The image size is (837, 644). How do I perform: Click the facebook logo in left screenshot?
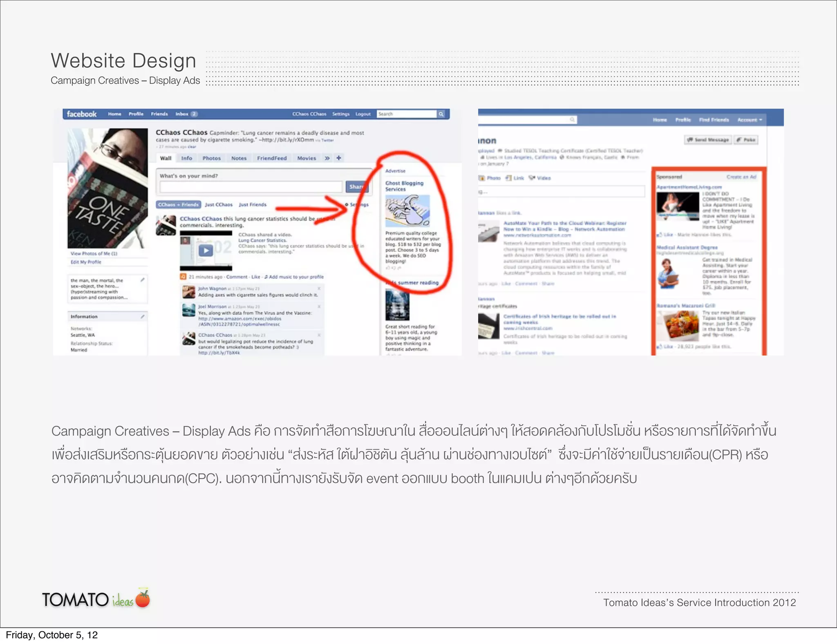click(82, 114)
